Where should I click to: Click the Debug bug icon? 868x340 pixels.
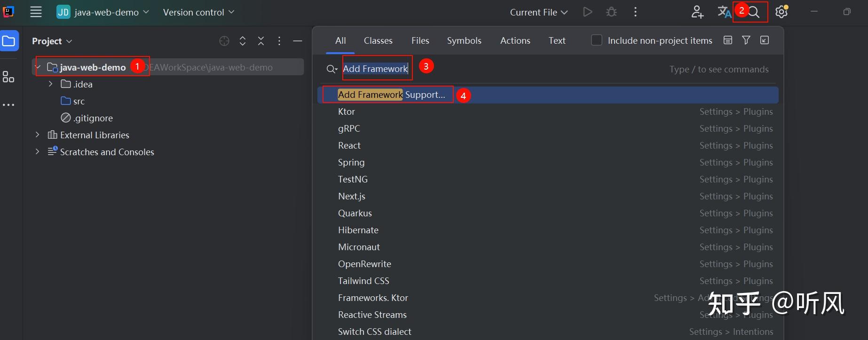(x=611, y=12)
